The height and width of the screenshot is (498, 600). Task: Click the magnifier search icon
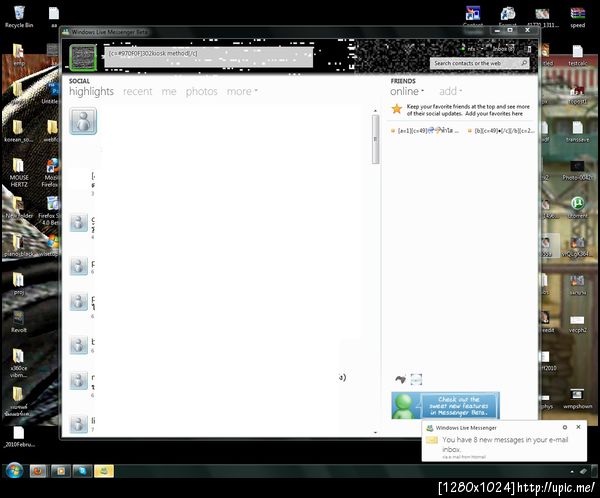tap(524, 63)
